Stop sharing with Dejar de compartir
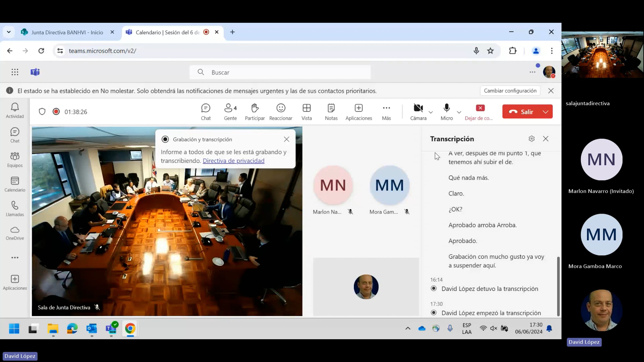Image resolution: width=644 pixels, height=362 pixels. point(479,112)
